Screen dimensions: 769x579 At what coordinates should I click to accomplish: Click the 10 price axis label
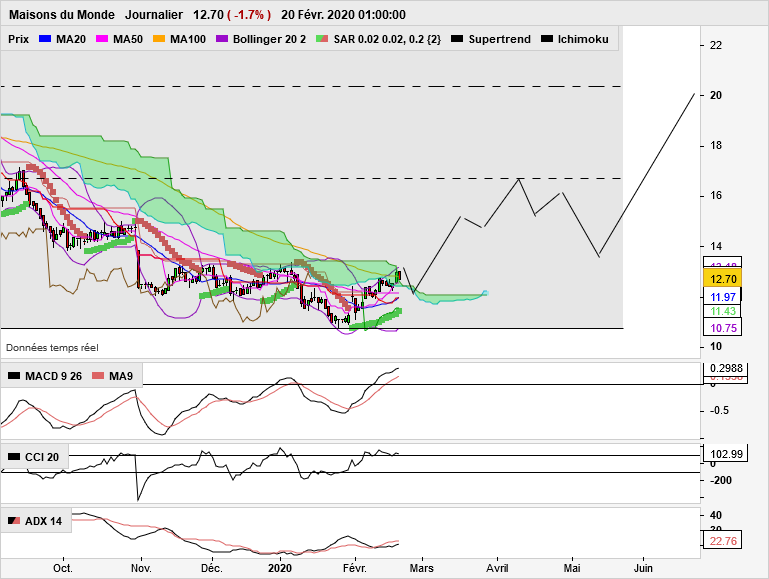(x=716, y=346)
